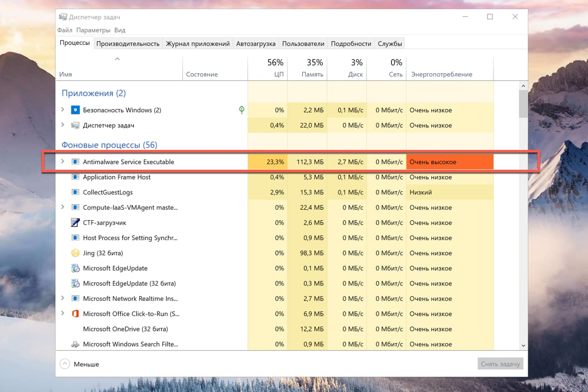
Task: Switch to the Подробности tab
Action: pyautogui.click(x=351, y=44)
